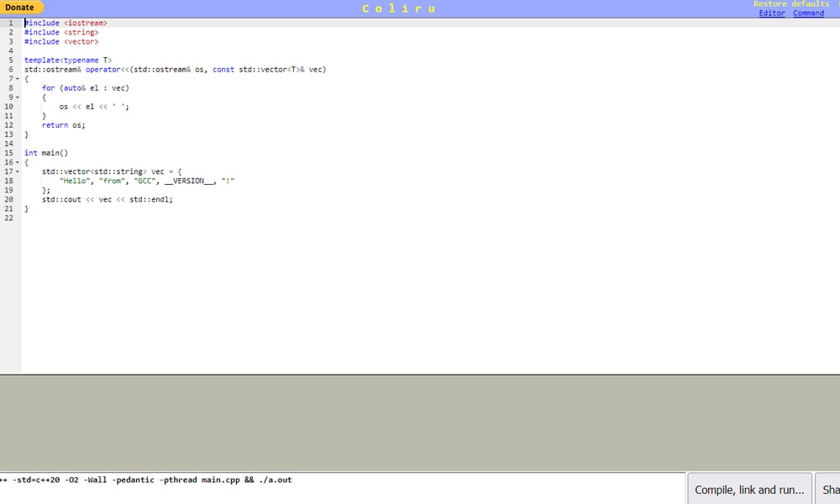Click inside the gray output pane

pyautogui.click(x=420, y=423)
